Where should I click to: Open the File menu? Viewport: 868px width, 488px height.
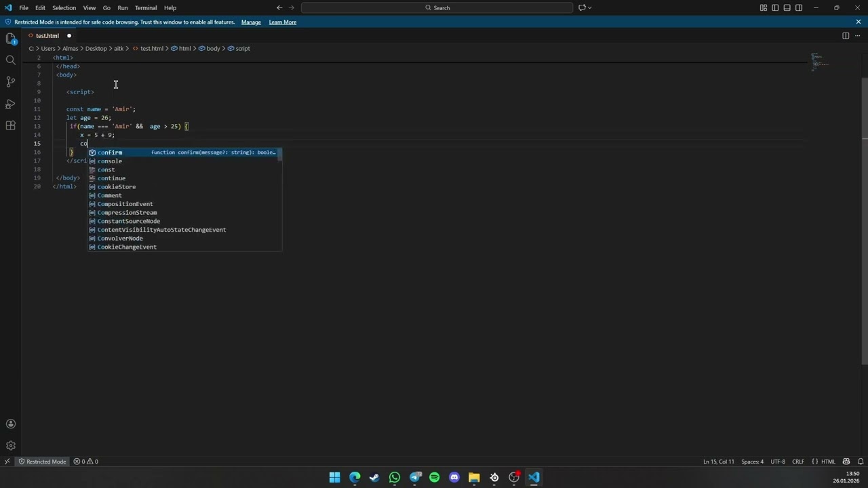point(24,7)
